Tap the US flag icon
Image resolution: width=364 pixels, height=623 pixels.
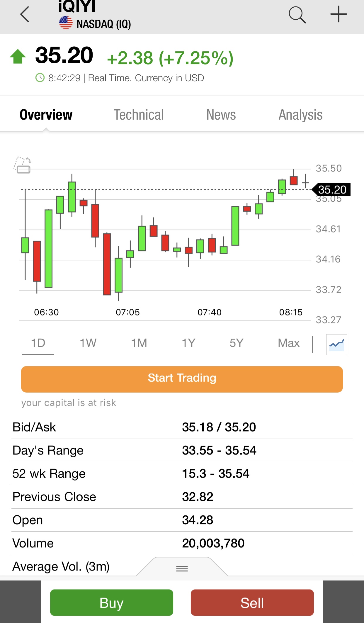pos(66,23)
